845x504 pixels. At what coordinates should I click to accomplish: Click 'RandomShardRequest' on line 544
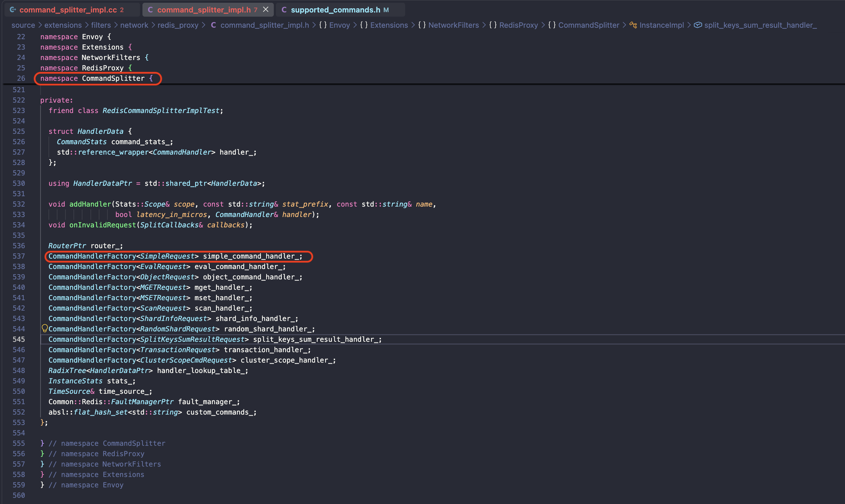[x=178, y=329]
